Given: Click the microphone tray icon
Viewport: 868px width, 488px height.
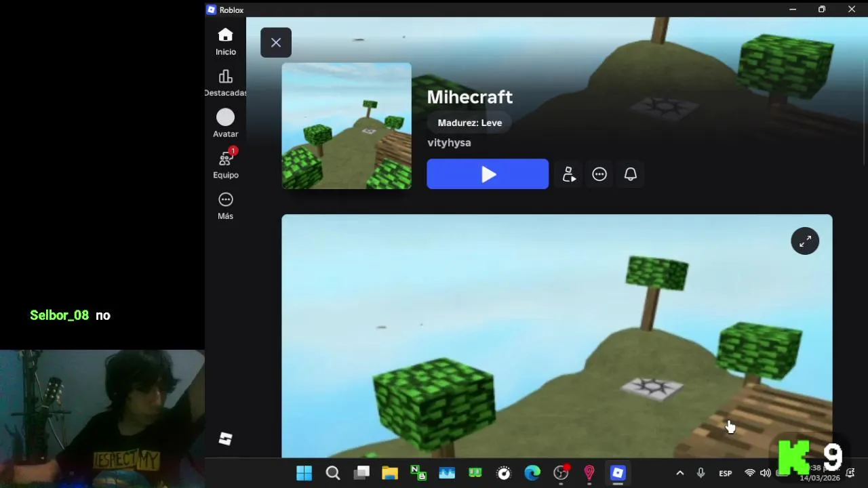Looking at the screenshot, I should tap(701, 473).
